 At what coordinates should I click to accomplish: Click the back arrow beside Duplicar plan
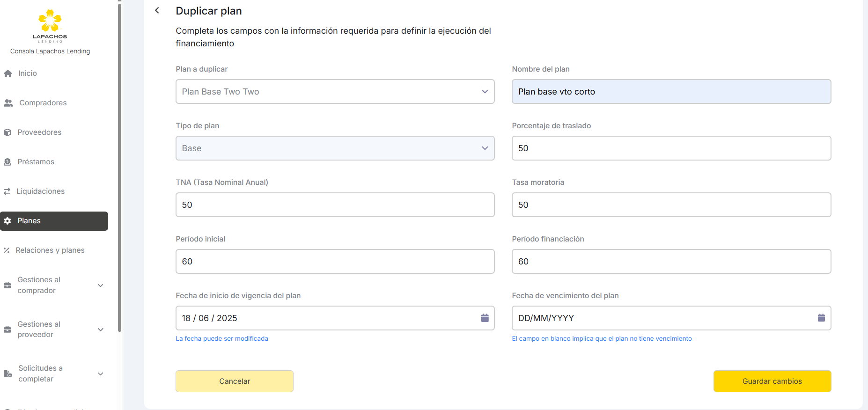(157, 10)
